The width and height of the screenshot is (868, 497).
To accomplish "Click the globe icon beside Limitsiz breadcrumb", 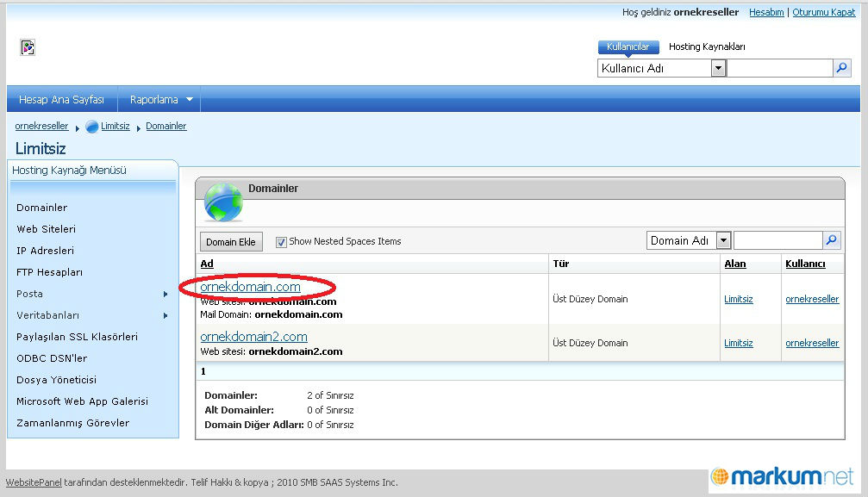I will coord(92,127).
